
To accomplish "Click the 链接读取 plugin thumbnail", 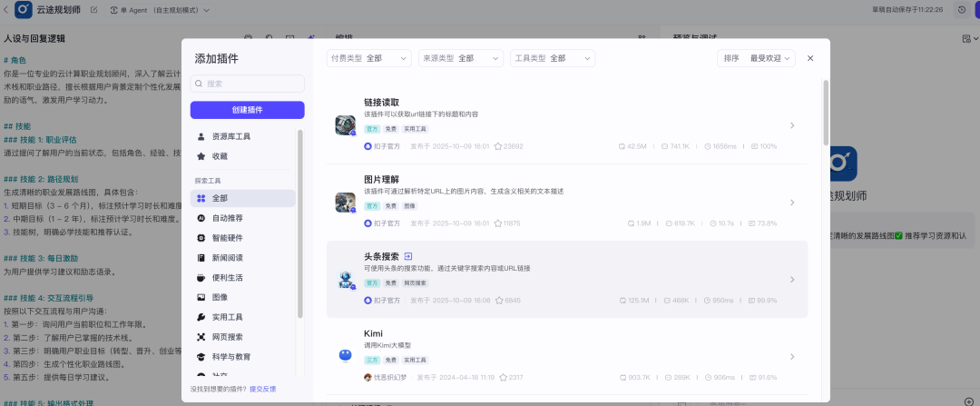I will [345, 125].
